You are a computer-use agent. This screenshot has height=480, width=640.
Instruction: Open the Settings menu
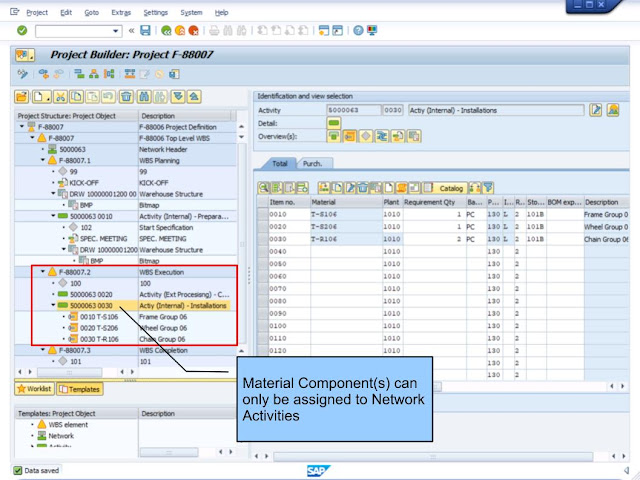click(x=156, y=13)
